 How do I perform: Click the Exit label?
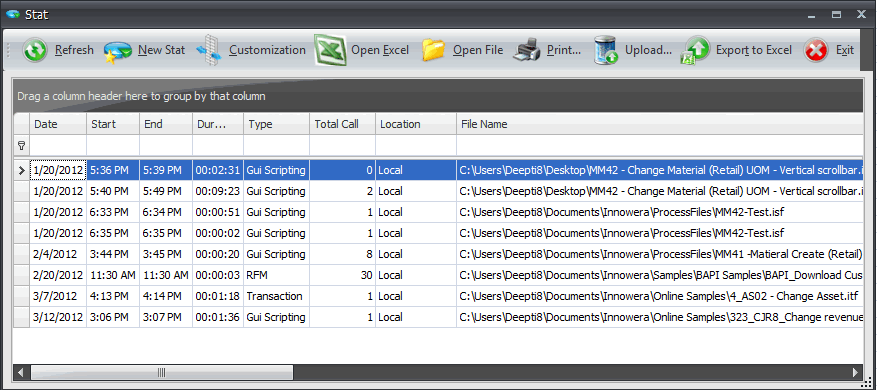845,50
